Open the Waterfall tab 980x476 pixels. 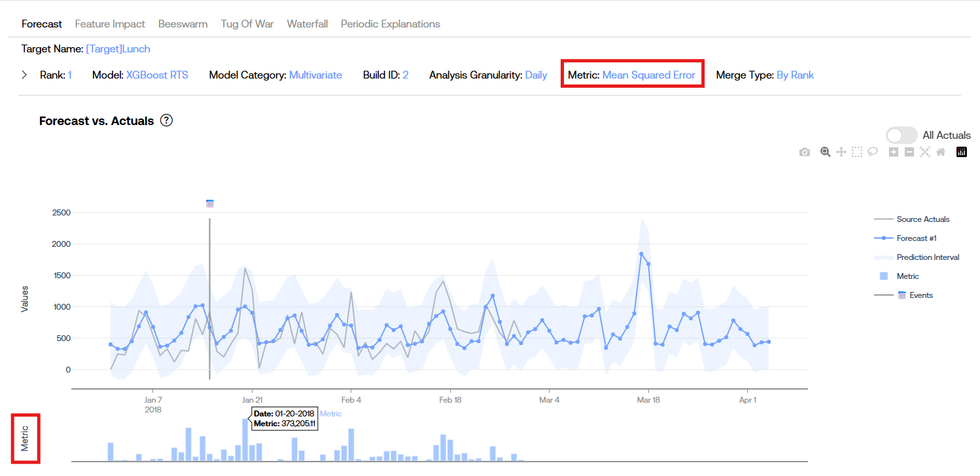[307, 24]
